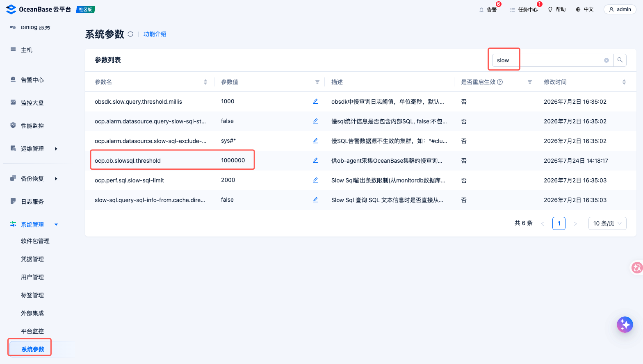Click the value sys#*
The width and height of the screenshot is (643, 364).
click(228, 141)
